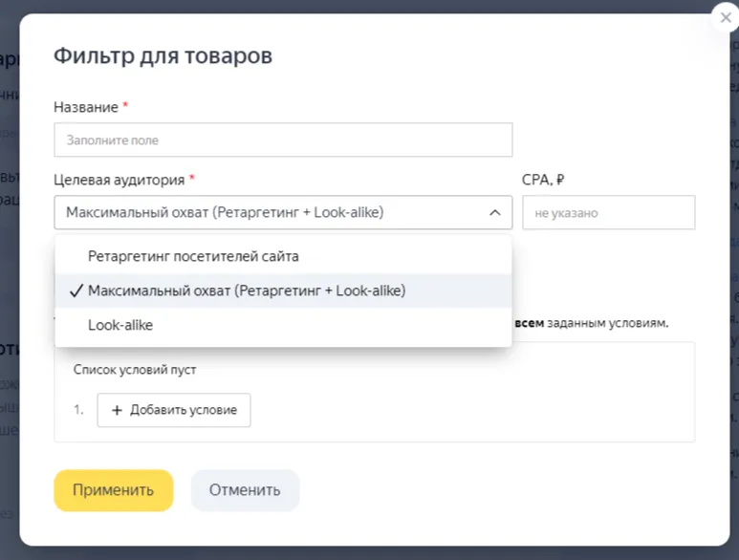Click the CPA, ₽ label
This screenshot has width=739, height=560.
[x=543, y=180]
